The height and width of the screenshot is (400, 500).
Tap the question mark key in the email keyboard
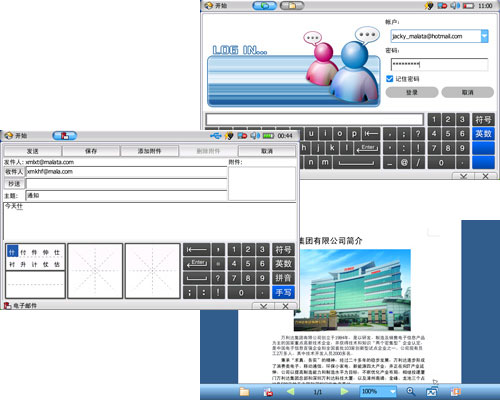point(218,278)
